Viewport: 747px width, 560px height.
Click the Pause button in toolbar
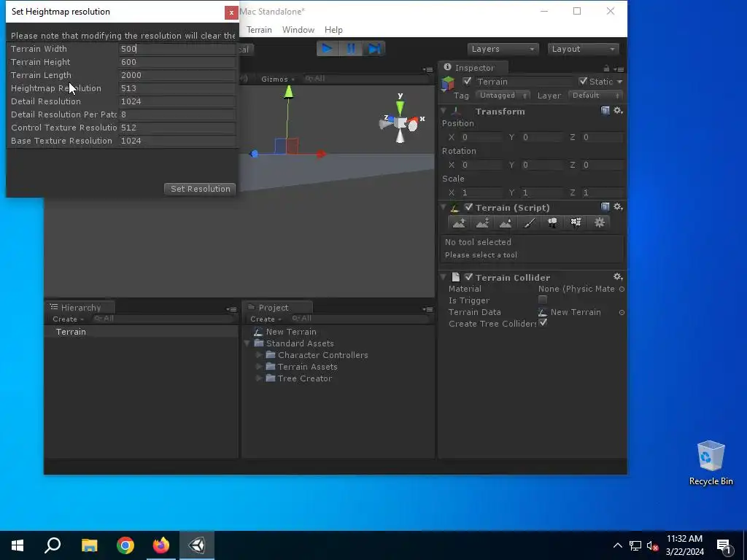[351, 49]
